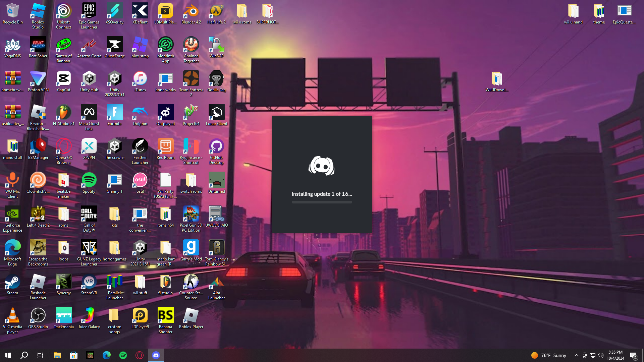Open Opera GX from the taskbar
Image resolution: width=644 pixels, height=362 pixels.
pos(139,355)
